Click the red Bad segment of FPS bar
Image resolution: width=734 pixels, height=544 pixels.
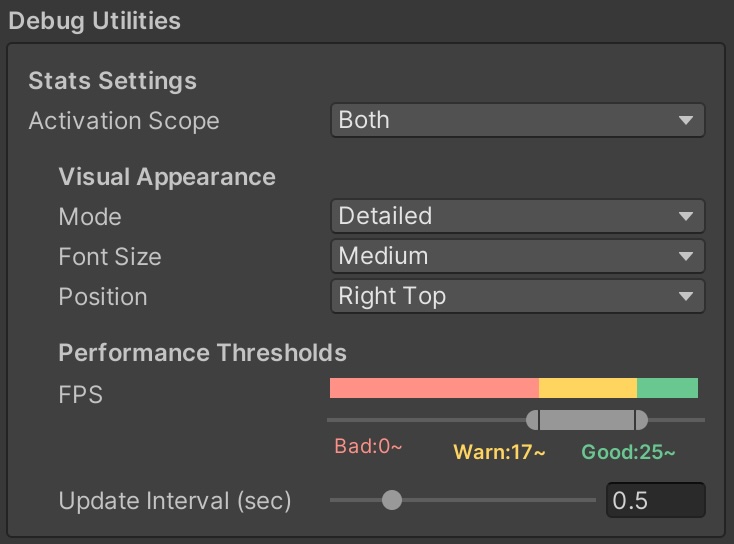tap(433, 388)
